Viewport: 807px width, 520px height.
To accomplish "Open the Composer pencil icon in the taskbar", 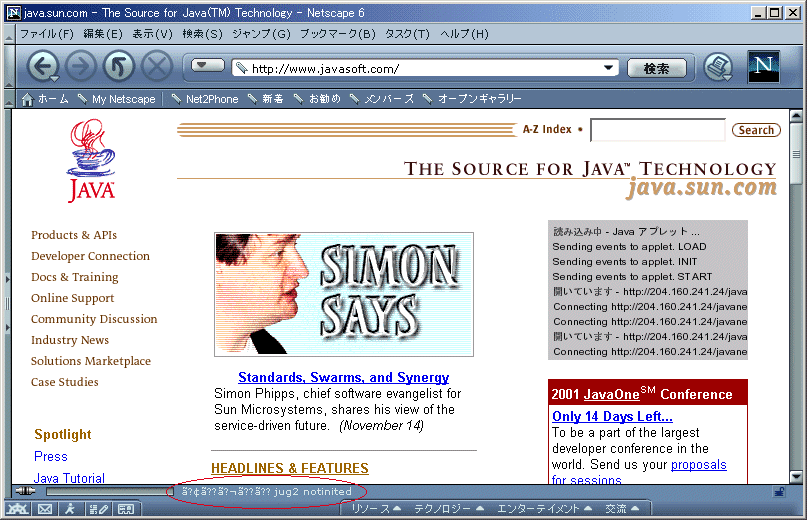I will click(x=98, y=509).
